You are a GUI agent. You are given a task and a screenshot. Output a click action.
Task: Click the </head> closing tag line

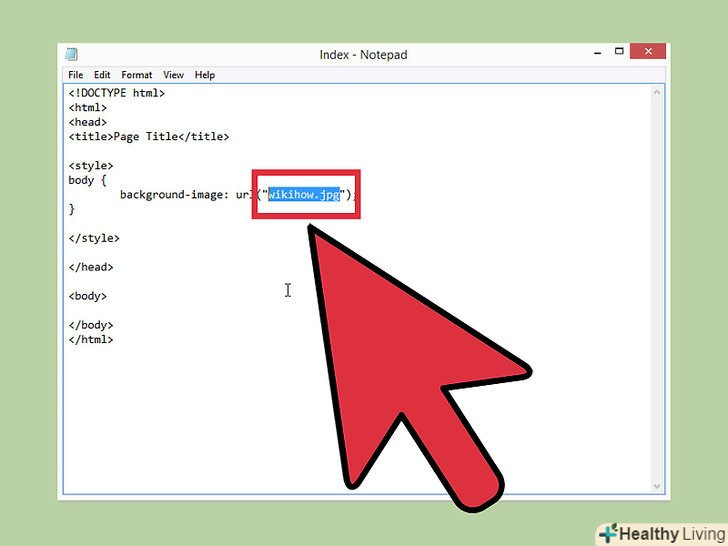pyautogui.click(x=91, y=267)
